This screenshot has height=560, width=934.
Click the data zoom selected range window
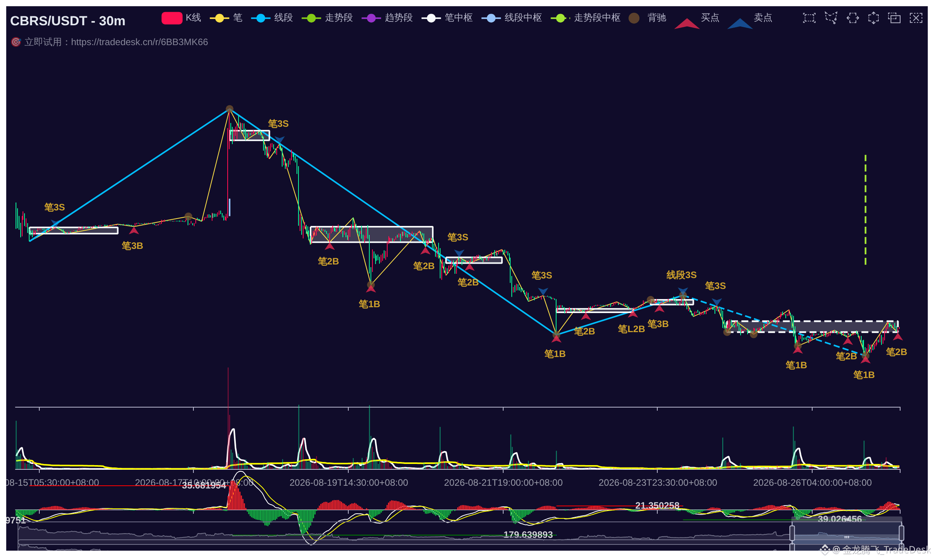(847, 533)
